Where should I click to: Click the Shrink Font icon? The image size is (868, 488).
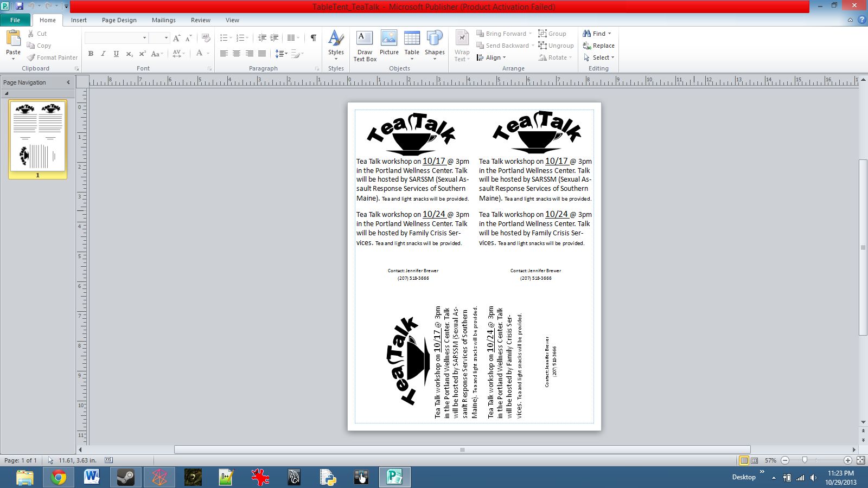188,38
